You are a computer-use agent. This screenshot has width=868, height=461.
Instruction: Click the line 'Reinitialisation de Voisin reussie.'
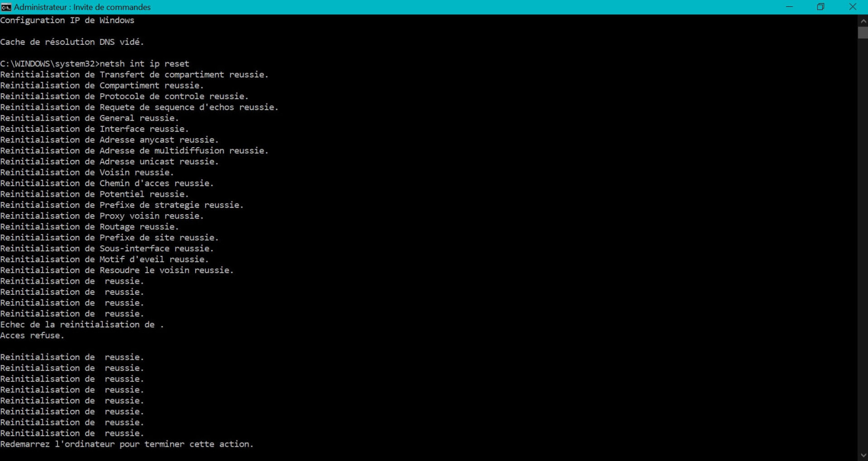[87, 172]
